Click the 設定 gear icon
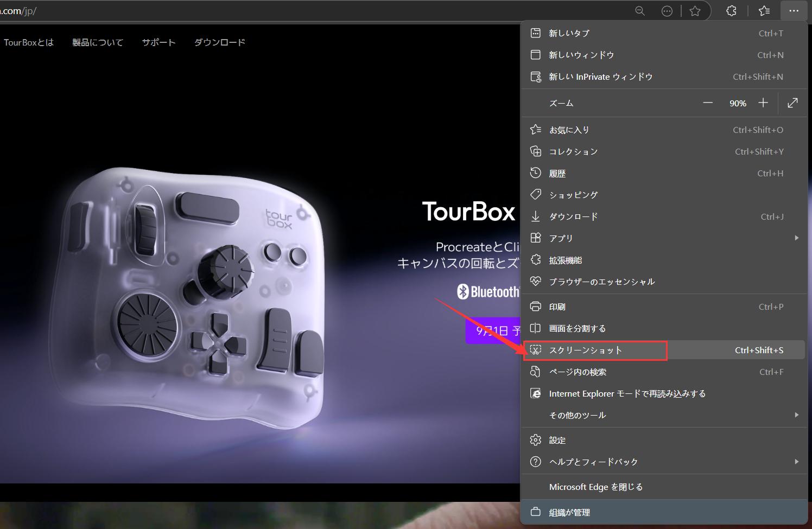This screenshot has height=529, width=812. coord(535,440)
